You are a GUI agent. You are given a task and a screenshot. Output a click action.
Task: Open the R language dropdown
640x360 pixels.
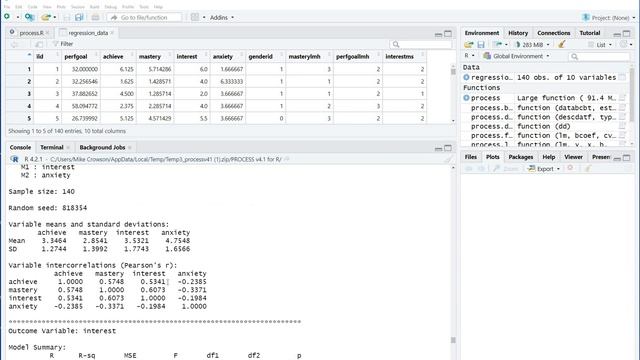[x=469, y=56]
